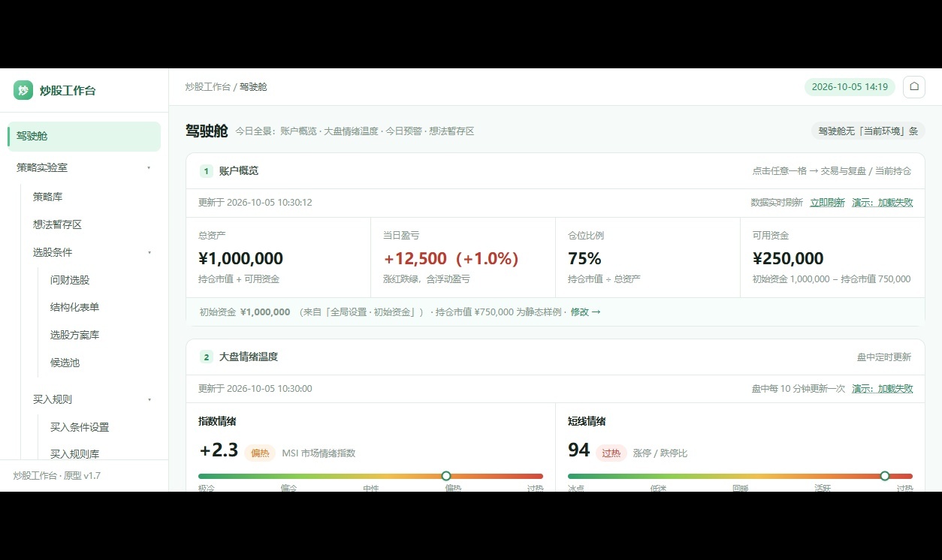Click the 炒股工作台 green logo icon
942x560 pixels.
(x=23, y=90)
